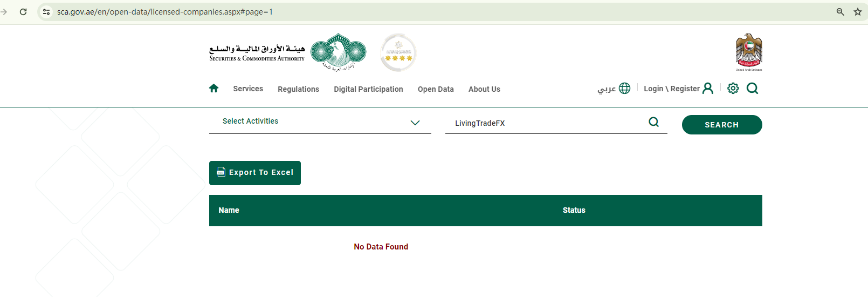Bookmark this page with the star icon
This screenshot has height=297, width=868.
coord(857,11)
